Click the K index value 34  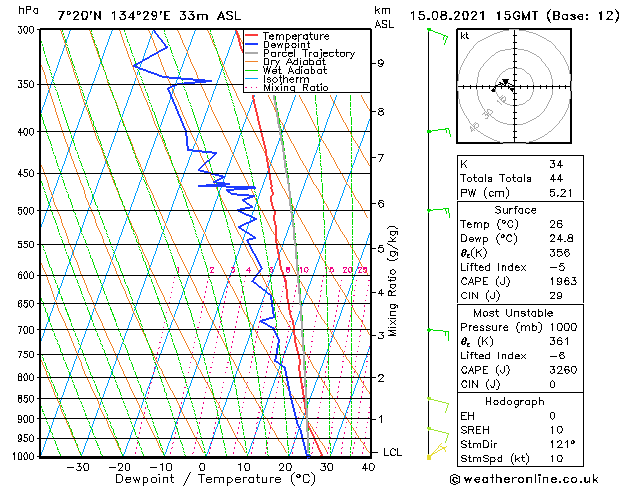(556, 164)
